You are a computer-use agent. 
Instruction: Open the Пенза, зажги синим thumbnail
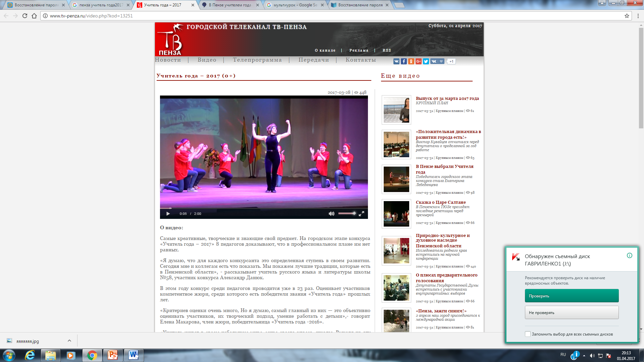click(x=396, y=321)
